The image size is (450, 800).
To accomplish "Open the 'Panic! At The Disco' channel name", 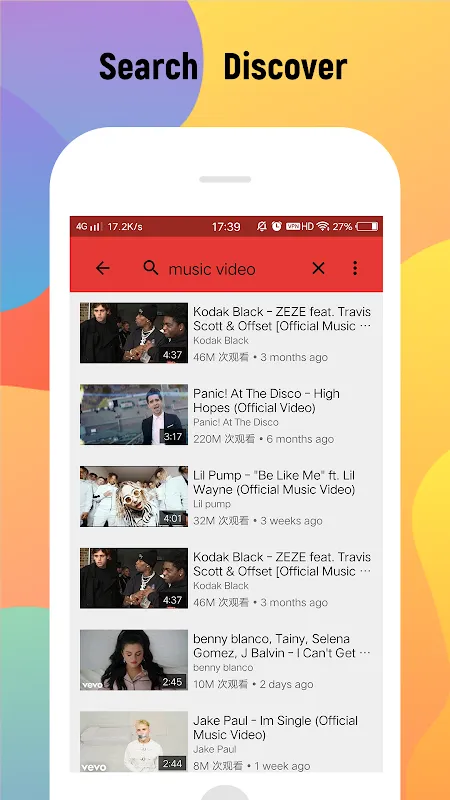I will point(236,422).
